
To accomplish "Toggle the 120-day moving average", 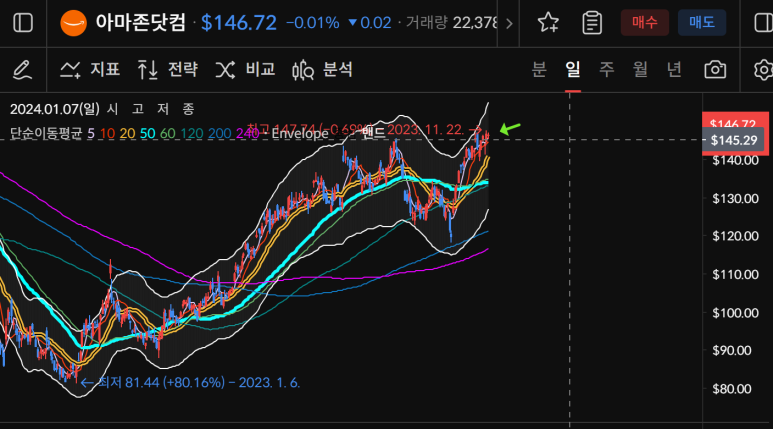I will click(192, 133).
